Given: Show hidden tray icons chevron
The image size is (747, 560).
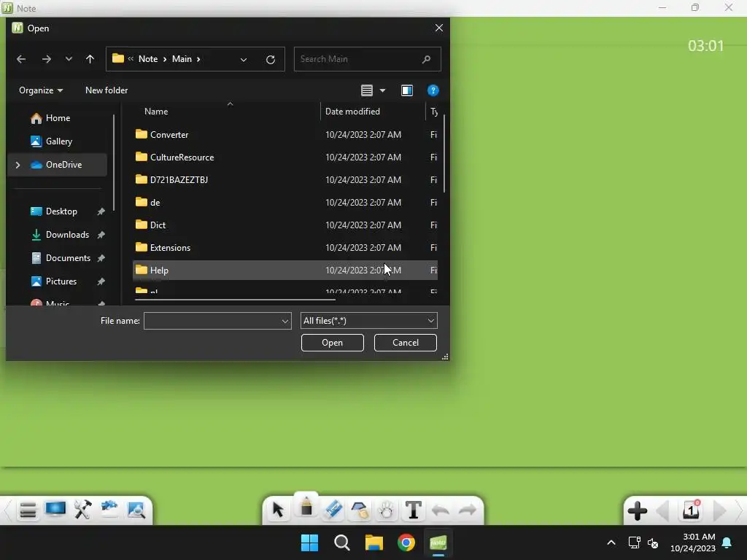Looking at the screenshot, I should tap(611, 542).
